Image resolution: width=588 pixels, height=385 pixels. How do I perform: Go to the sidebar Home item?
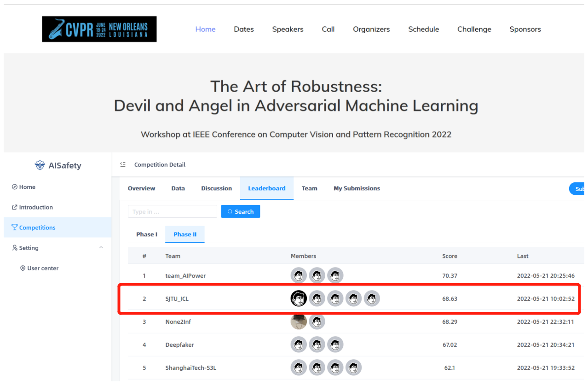click(x=27, y=187)
